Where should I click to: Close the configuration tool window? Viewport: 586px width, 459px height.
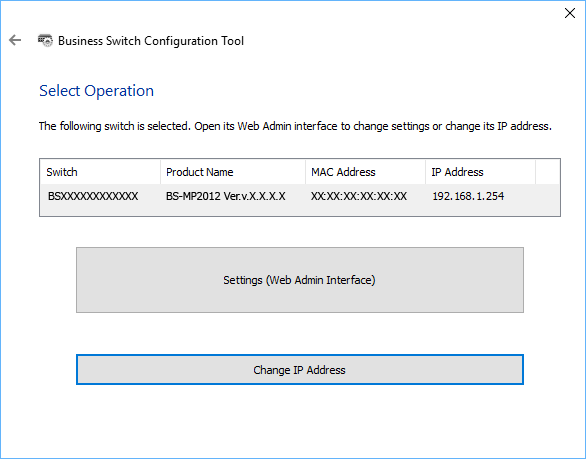point(570,13)
